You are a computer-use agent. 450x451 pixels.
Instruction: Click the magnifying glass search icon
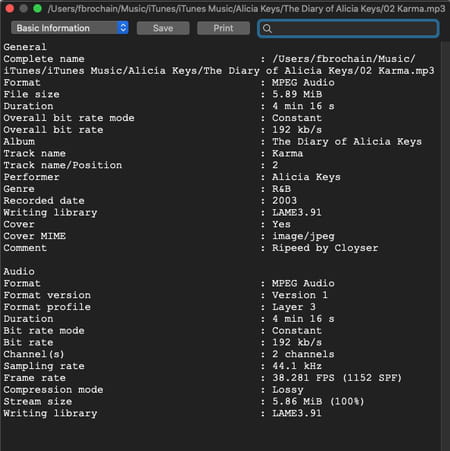coord(267,29)
